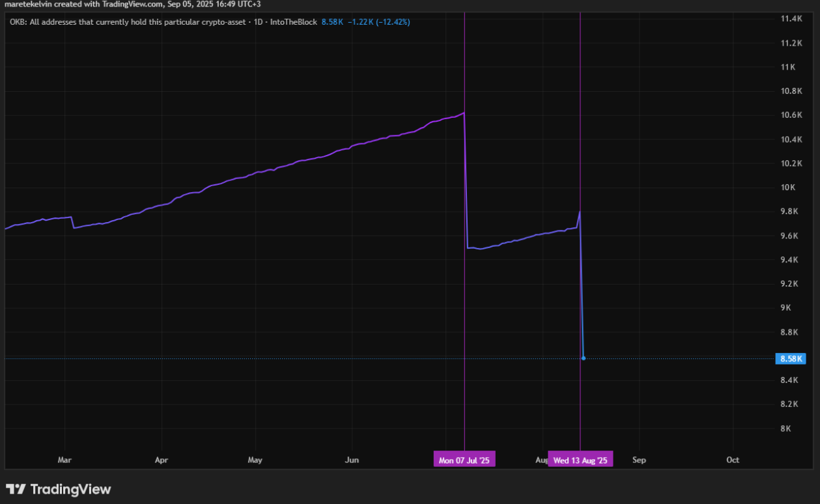Click the blue endpoint dot on the chart line
Image resolution: width=820 pixels, height=504 pixels.
click(584, 358)
